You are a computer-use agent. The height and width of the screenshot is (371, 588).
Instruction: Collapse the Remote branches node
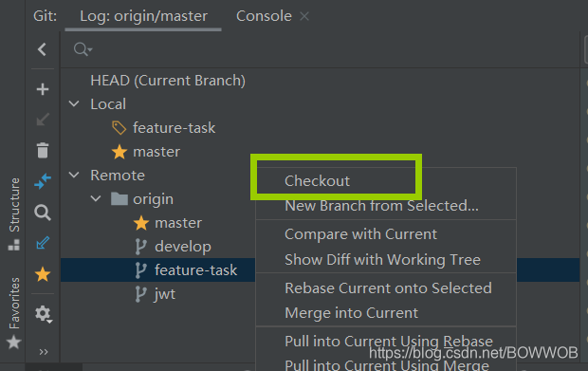[74, 175]
